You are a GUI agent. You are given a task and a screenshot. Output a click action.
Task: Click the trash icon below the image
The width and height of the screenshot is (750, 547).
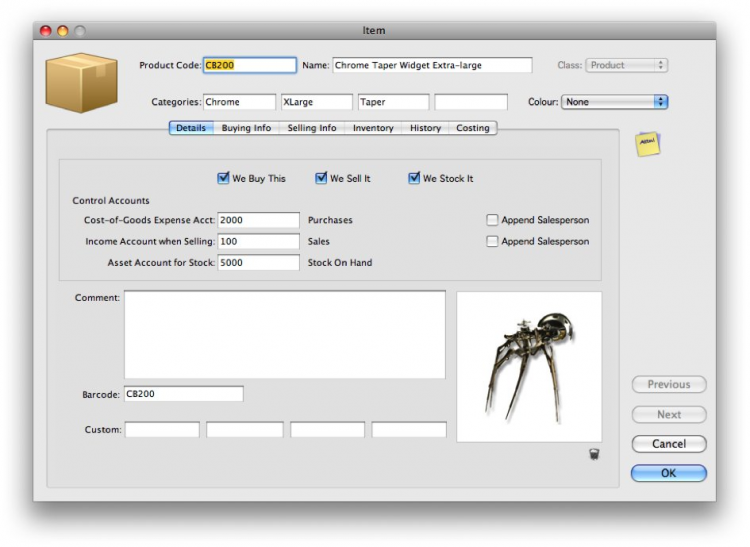pos(594,455)
